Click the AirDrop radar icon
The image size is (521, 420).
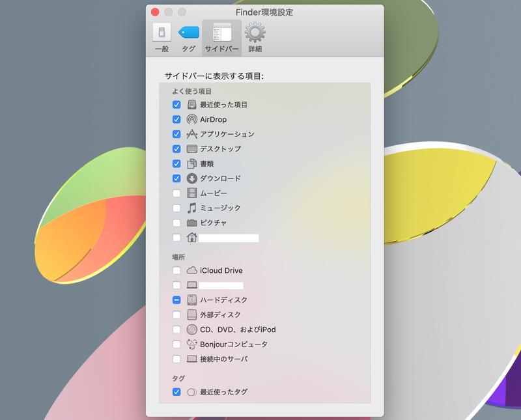coord(191,119)
